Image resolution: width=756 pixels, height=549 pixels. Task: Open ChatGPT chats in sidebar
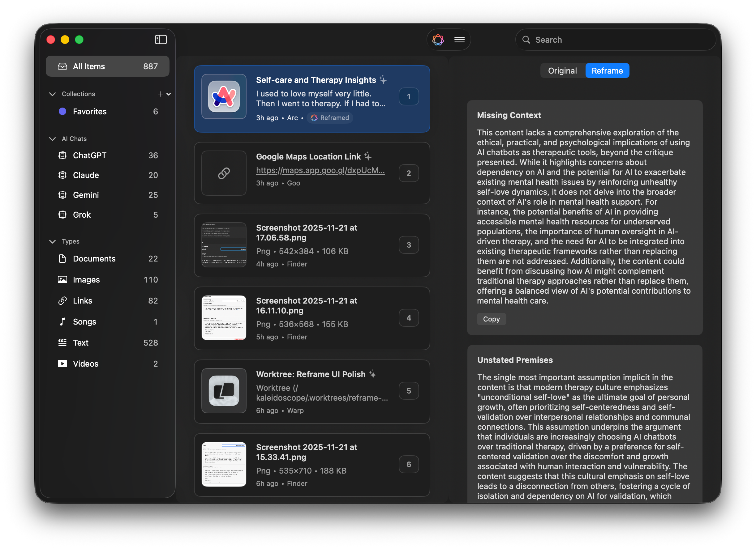pyautogui.click(x=89, y=155)
